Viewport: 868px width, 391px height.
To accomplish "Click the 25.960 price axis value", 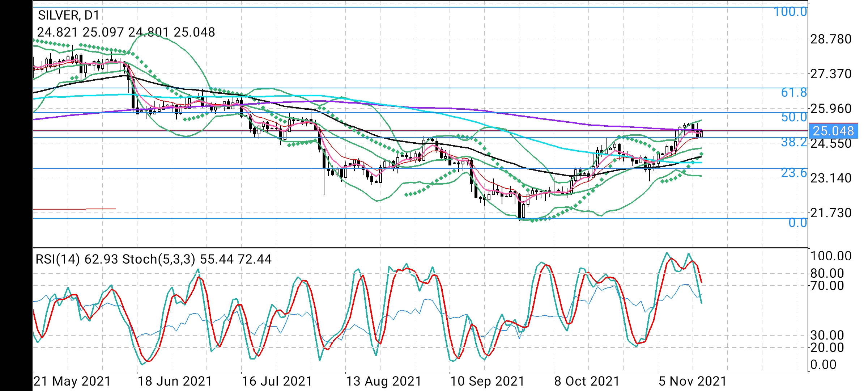I will (831, 109).
